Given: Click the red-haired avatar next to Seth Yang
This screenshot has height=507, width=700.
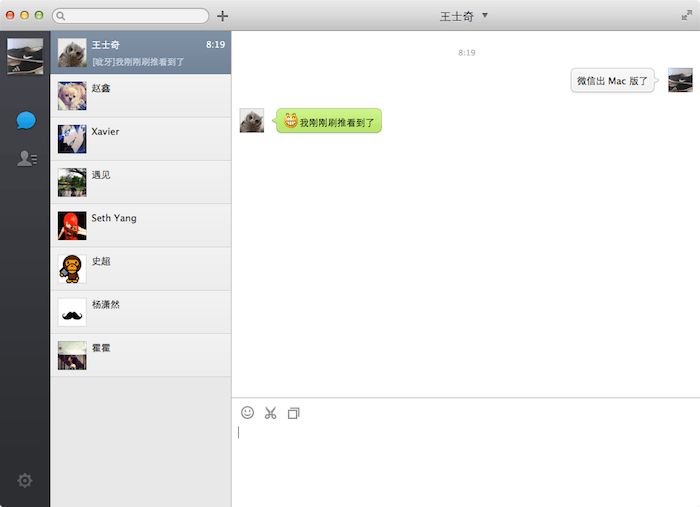Looking at the screenshot, I should coord(72,225).
